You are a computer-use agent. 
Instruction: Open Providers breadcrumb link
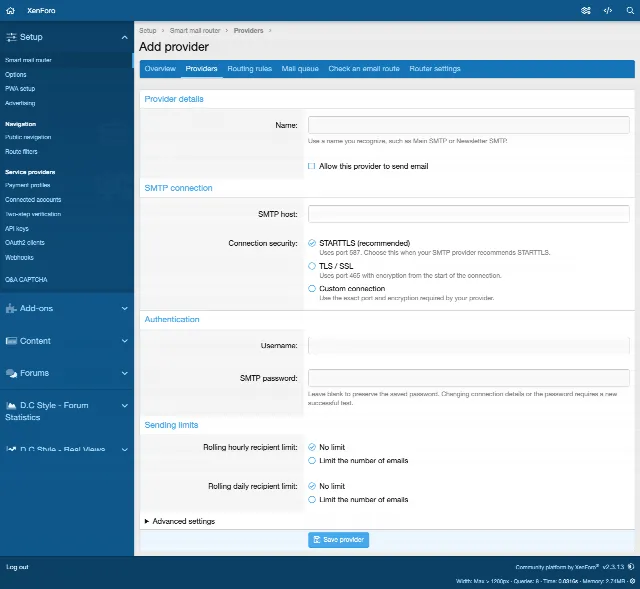click(248, 31)
